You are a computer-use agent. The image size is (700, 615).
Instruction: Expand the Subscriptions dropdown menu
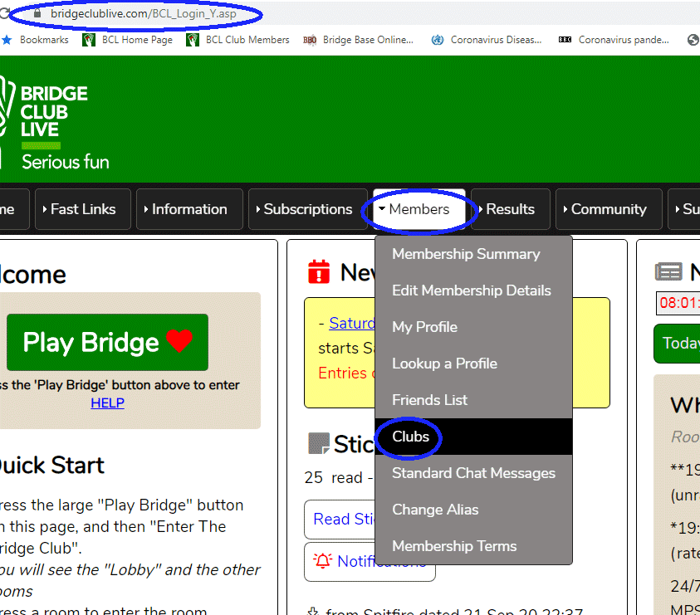point(301,209)
